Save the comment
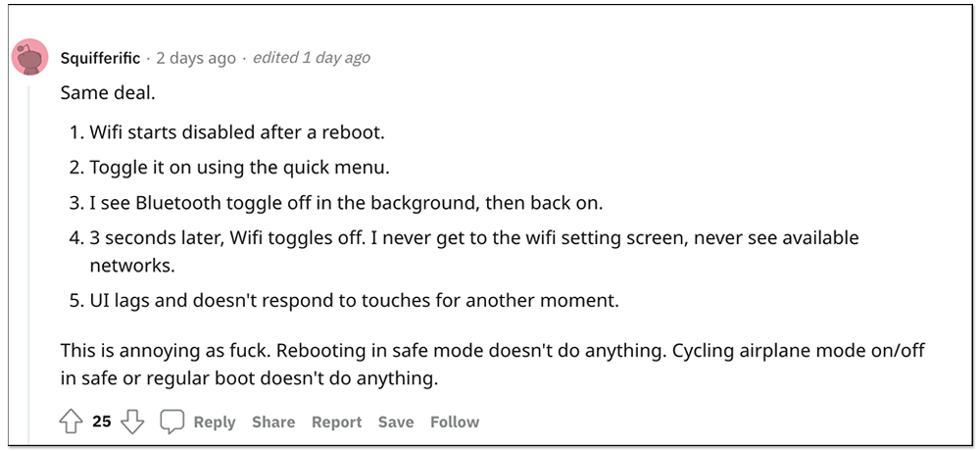Image resolution: width=980 pixels, height=451 pixels. coord(396,423)
